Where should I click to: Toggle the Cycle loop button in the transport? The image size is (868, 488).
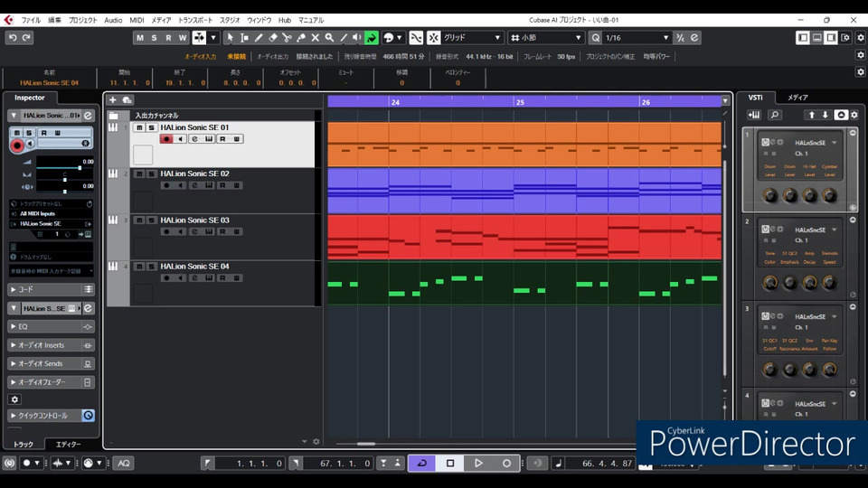click(x=422, y=463)
